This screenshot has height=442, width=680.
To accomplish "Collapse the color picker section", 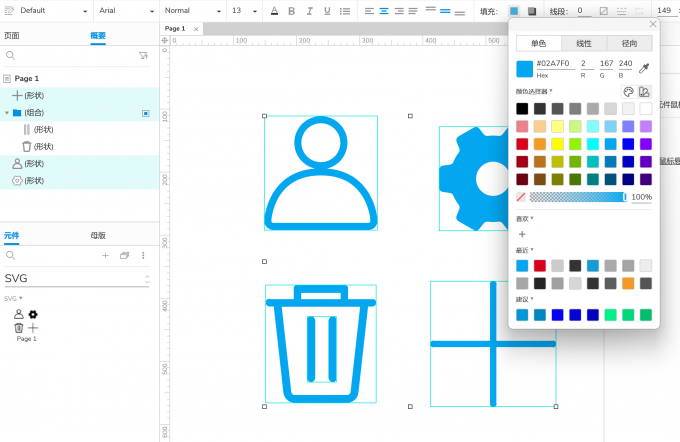I will click(534, 91).
